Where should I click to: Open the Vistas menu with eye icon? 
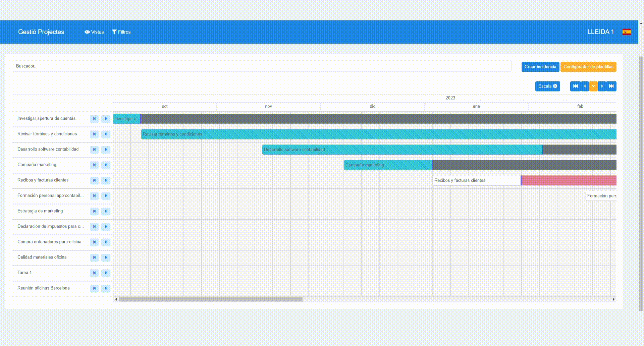(x=94, y=32)
